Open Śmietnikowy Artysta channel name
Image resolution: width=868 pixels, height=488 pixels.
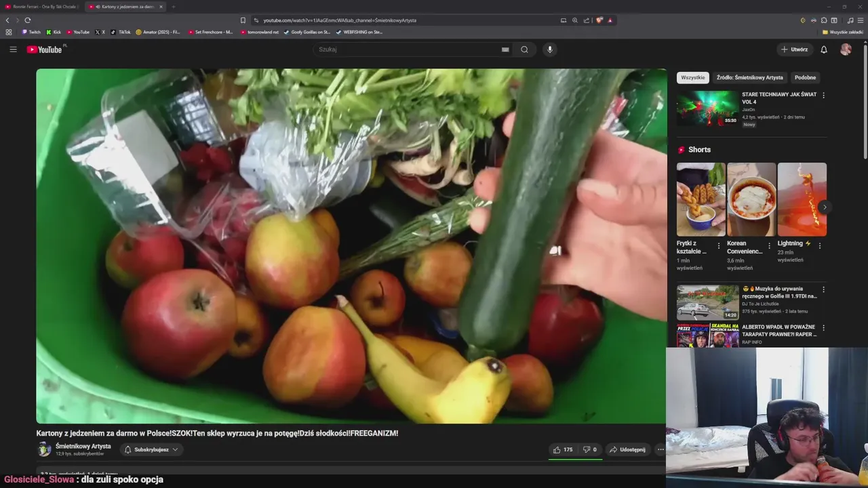pos(83,446)
